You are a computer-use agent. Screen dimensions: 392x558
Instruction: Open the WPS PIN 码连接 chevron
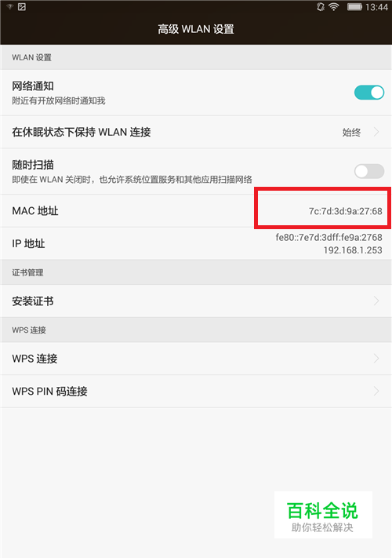pos(376,392)
